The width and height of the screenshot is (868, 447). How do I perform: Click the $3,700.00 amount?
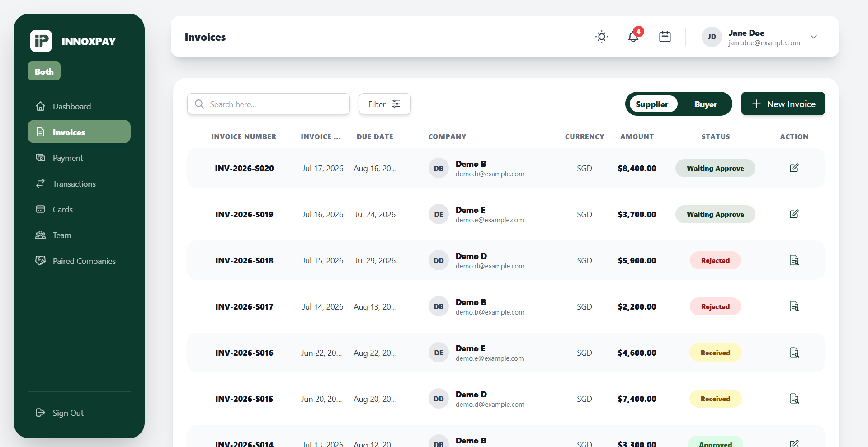pyautogui.click(x=637, y=214)
